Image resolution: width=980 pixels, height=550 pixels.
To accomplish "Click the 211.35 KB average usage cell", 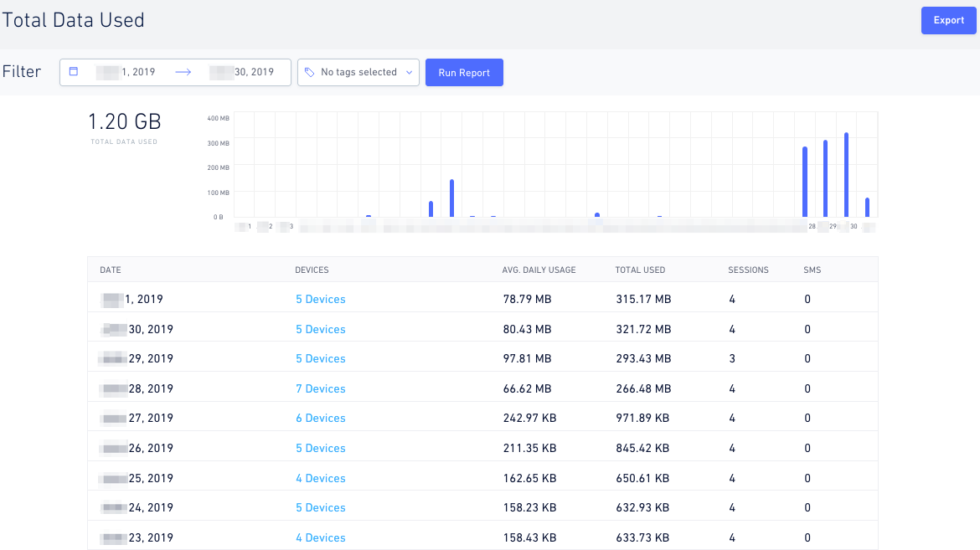I will [530, 448].
